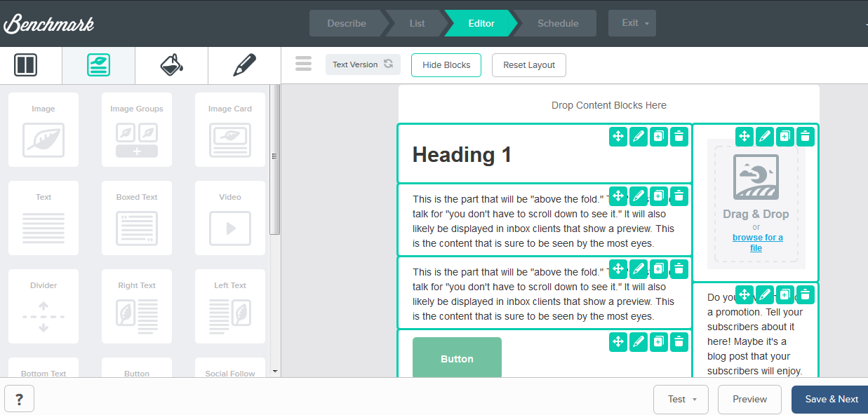Delete the Heading 1 block
The width and height of the screenshot is (868, 415).
pos(679,137)
